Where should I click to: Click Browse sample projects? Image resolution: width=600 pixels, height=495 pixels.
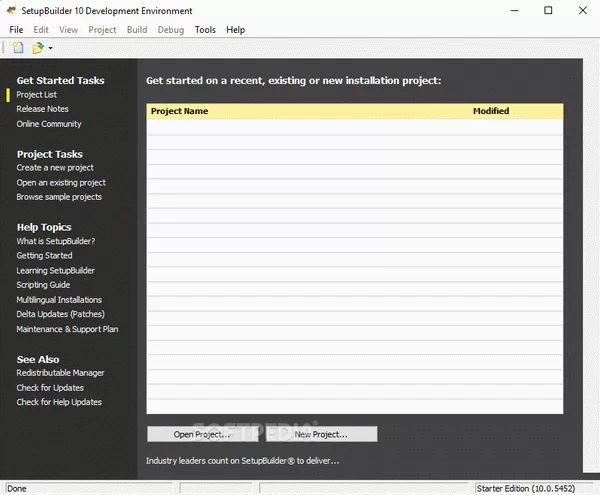pyautogui.click(x=59, y=197)
